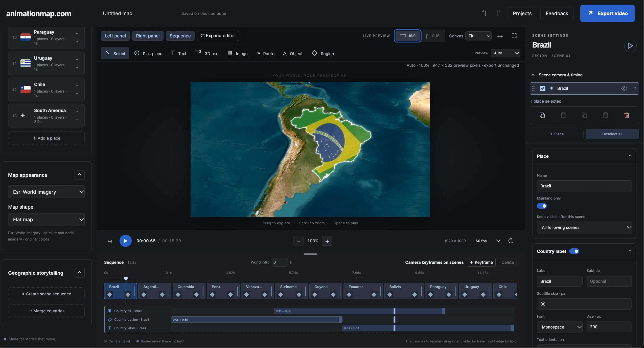The width and height of the screenshot is (644, 348).
Task: Open the Flat map shape dropdown
Action: point(46,220)
